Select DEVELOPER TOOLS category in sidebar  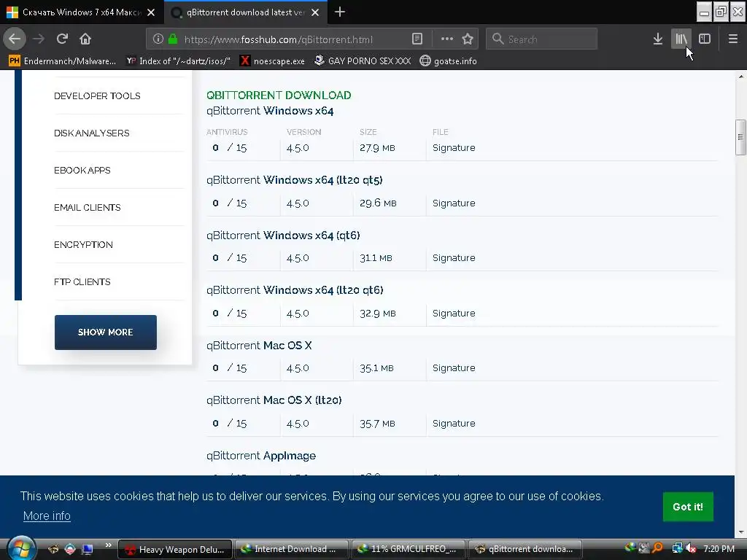point(97,96)
